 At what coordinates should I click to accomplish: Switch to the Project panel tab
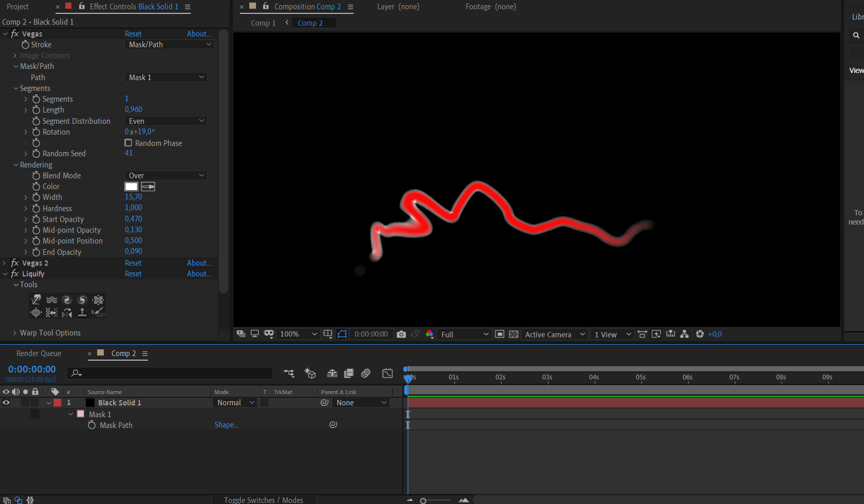coord(17,7)
